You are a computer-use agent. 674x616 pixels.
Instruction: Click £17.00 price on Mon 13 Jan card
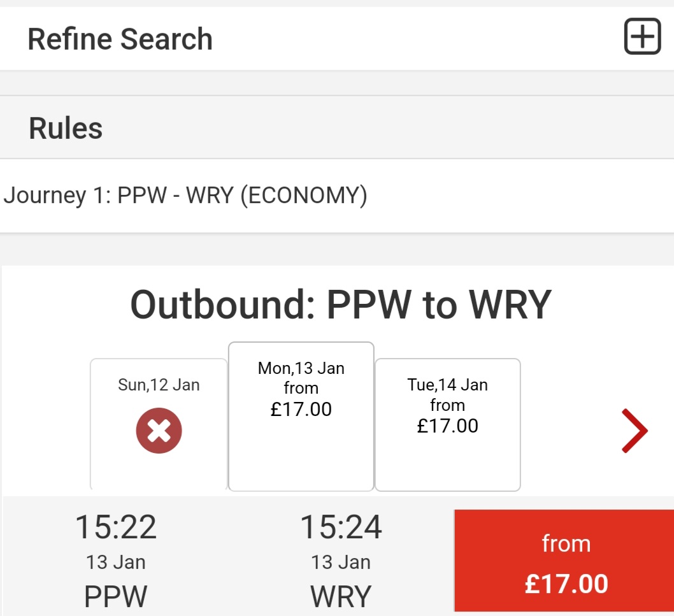pos(301,409)
